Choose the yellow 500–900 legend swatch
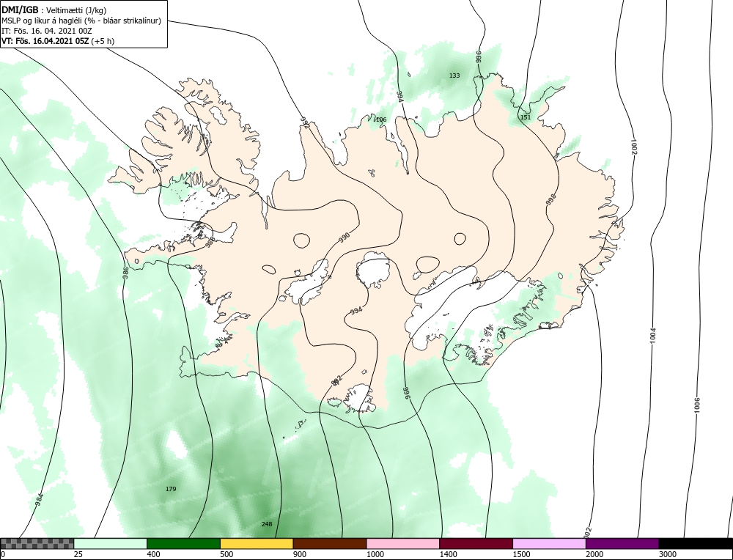 click(257, 544)
